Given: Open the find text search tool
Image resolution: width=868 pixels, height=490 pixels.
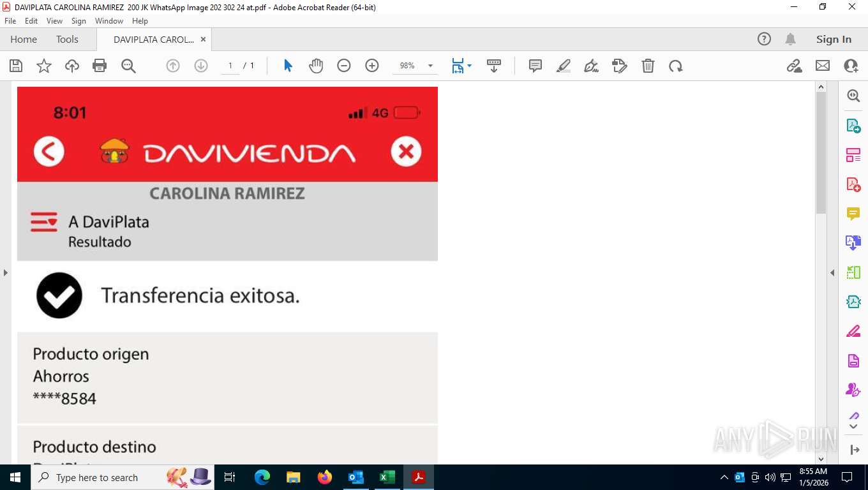Looking at the screenshot, I should coord(128,66).
